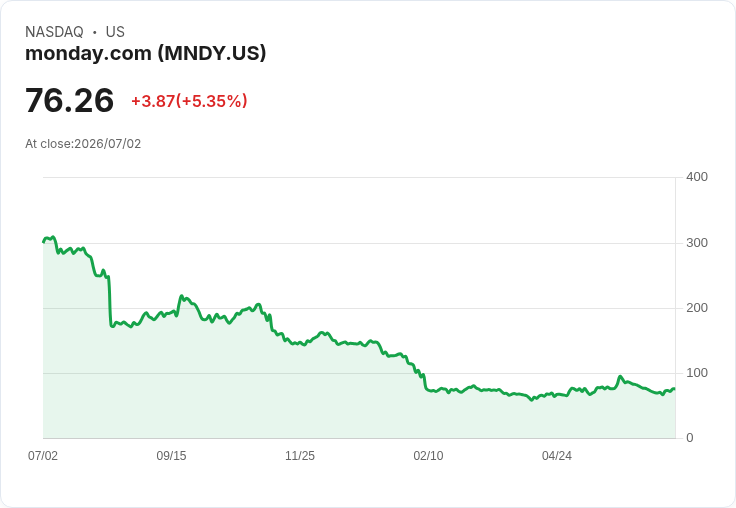The image size is (736, 508).
Task: Click the +3.87(+5.35%) change text
Action: pyautogui.click(x=189, y=101)
